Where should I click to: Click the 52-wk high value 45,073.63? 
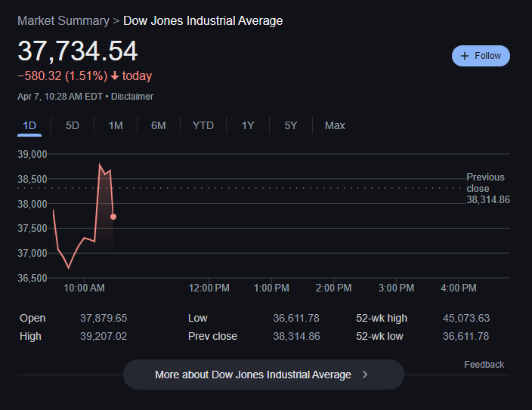[466, 318]
